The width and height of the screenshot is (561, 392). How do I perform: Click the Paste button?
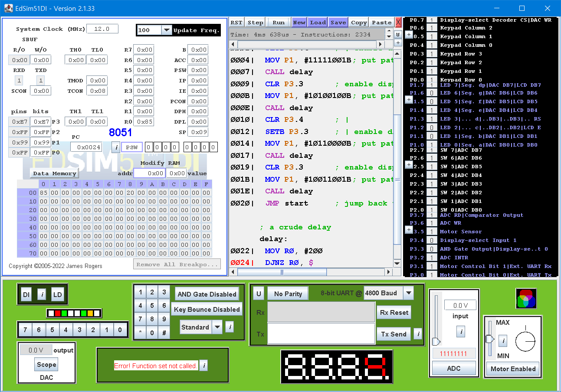tap(382, 23)
